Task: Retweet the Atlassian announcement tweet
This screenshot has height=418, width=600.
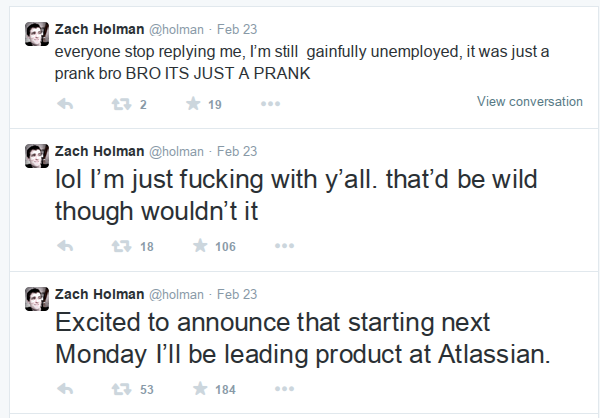Action: (x=121, y=389)
